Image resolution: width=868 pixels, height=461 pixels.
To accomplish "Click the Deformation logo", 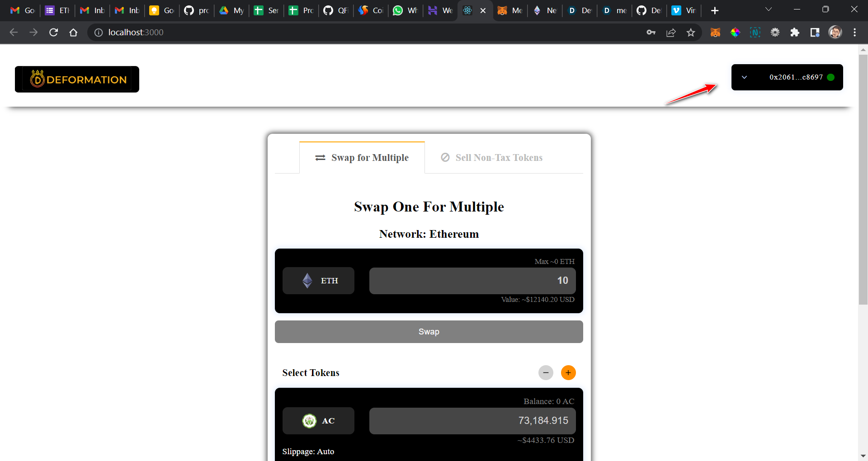I will click(77, 79).
